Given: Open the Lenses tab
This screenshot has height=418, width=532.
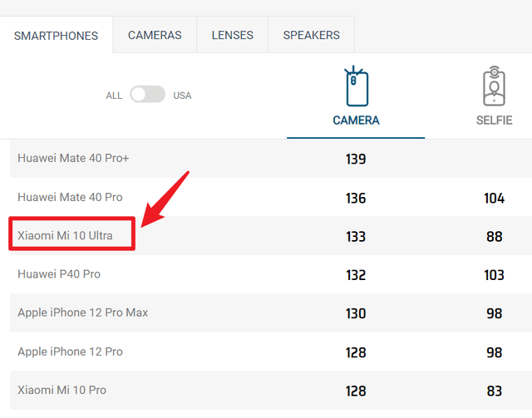Looking at the screenshot, I should click(x=233, y=35).
